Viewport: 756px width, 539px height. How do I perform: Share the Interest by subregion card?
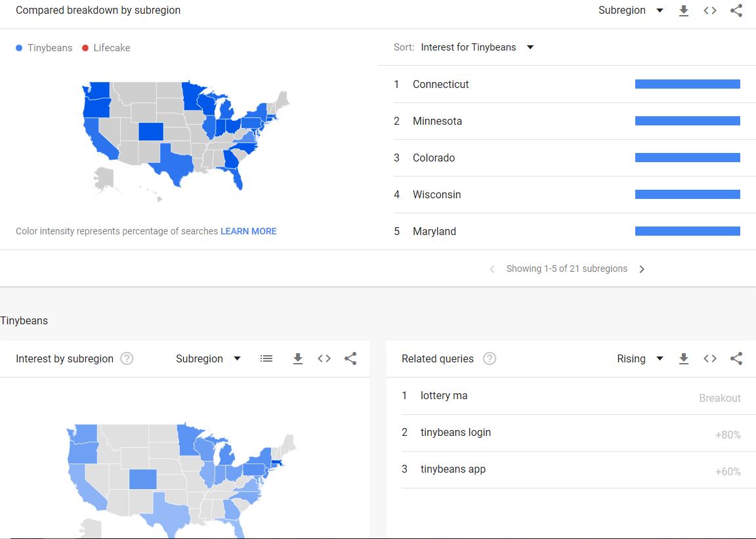pos(350,358)
